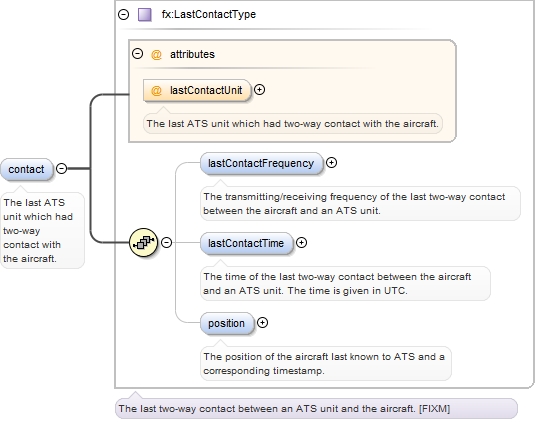Click the purple fx:LastContactType type icon
The height and width of the screenshot is (422, 536).
click(145, 15)
